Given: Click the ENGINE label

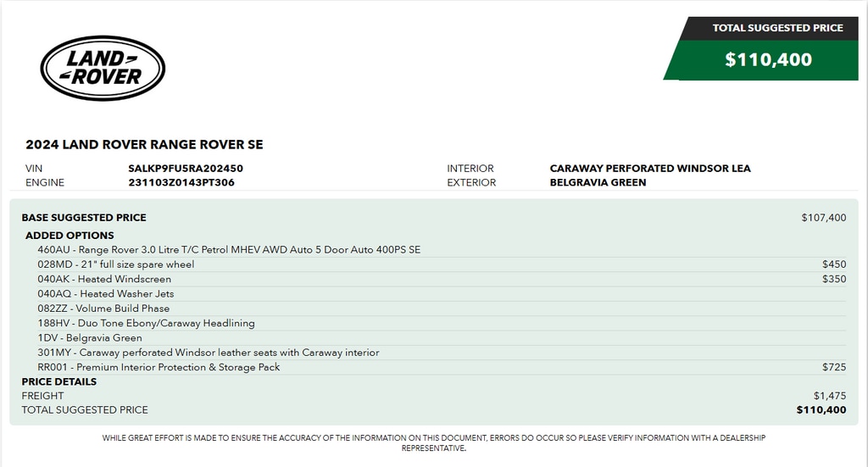Looking at the screenshot, I should tap(45, 182).
